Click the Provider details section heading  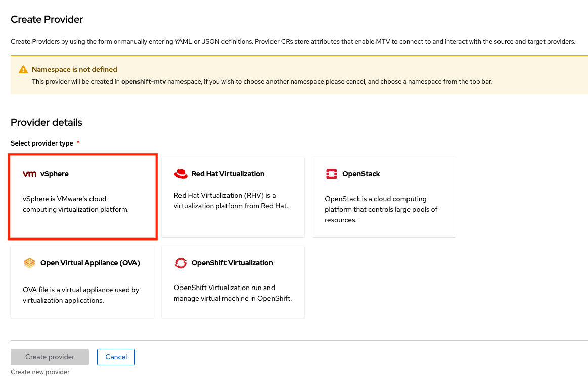[x=46, y=122]
